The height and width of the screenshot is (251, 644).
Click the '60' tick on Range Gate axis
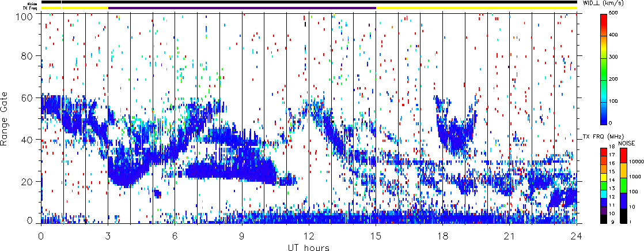click(28, 98)
